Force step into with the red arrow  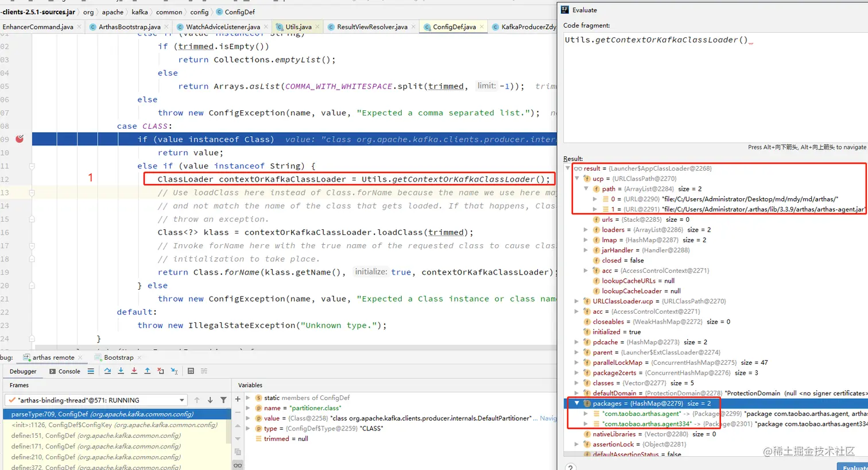(x=134, y=371)
